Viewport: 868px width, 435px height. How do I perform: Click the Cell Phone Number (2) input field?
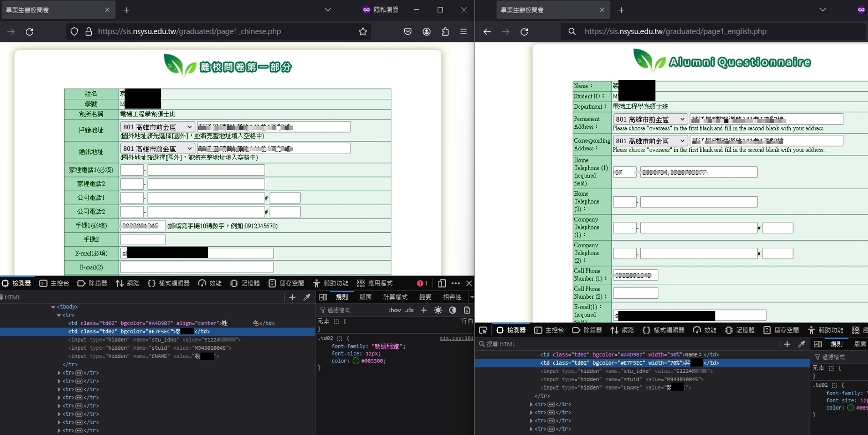pyautogui.click(x=636, y=293)
